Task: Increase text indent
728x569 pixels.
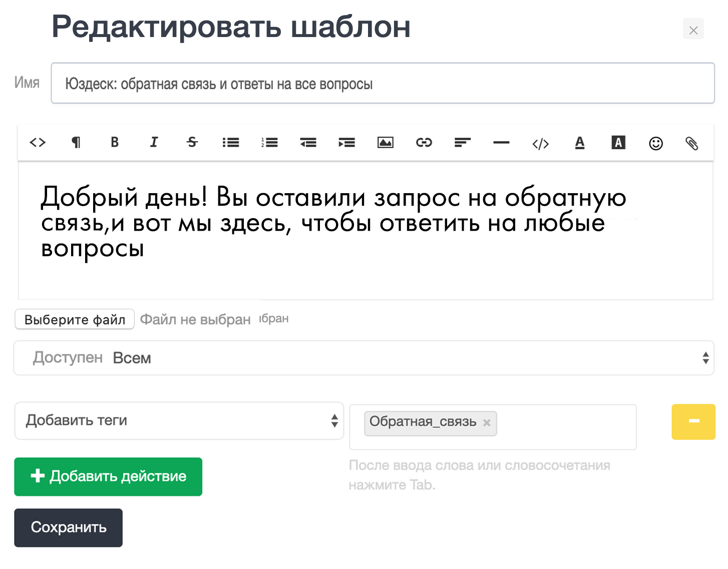Action: [x=346, y=143]
